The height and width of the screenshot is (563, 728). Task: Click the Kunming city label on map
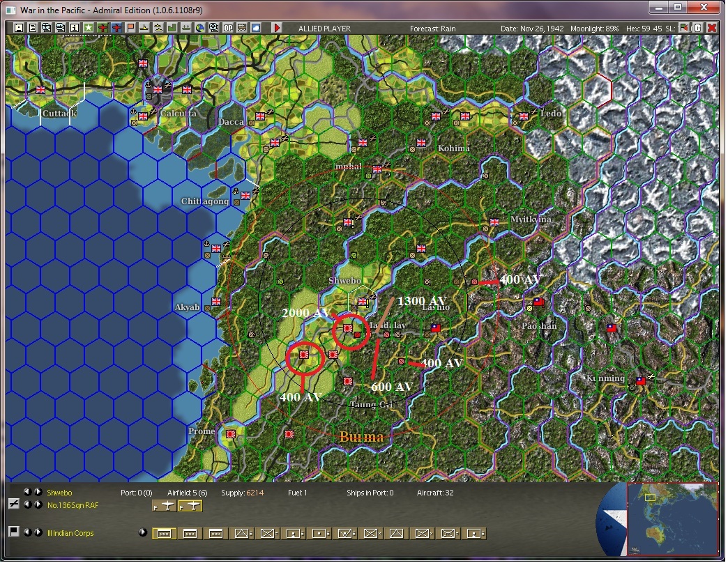605,378
